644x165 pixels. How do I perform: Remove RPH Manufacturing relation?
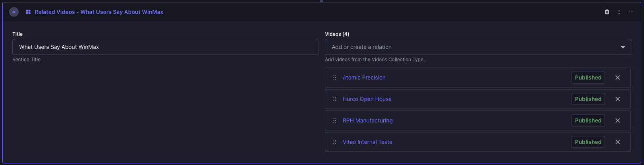coord(618,120)
